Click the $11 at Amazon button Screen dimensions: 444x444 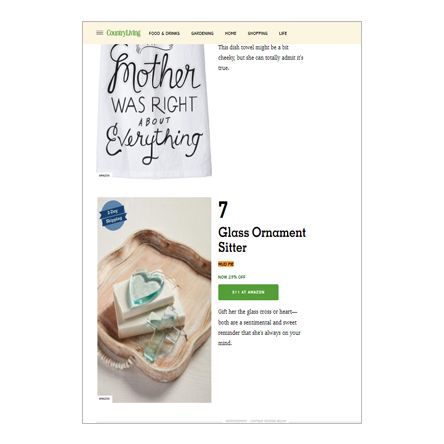(248, 292)
